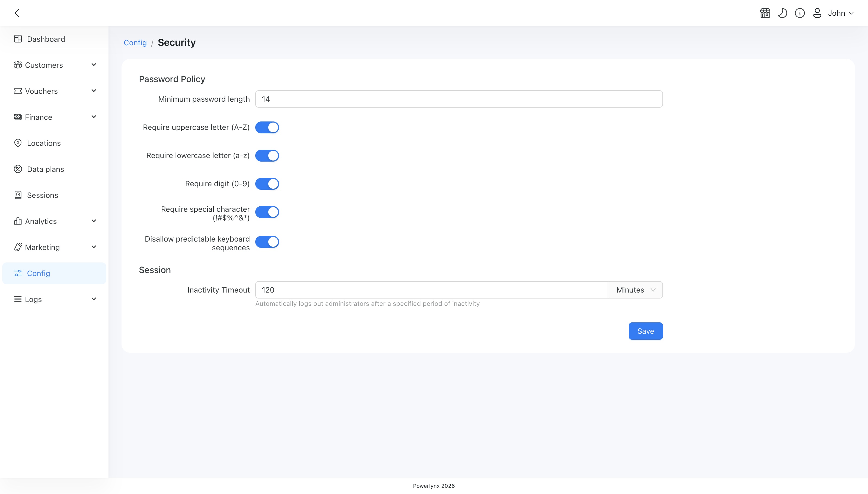Click the user profile avatar icon
This screenshot has width=868, height=494.
tap(817, 13)
